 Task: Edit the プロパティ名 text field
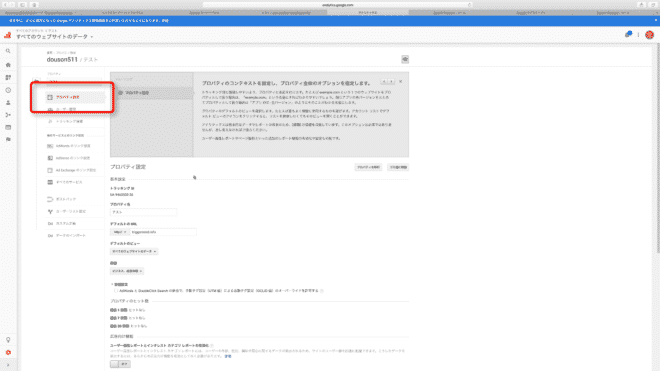[x=144, y=212]
